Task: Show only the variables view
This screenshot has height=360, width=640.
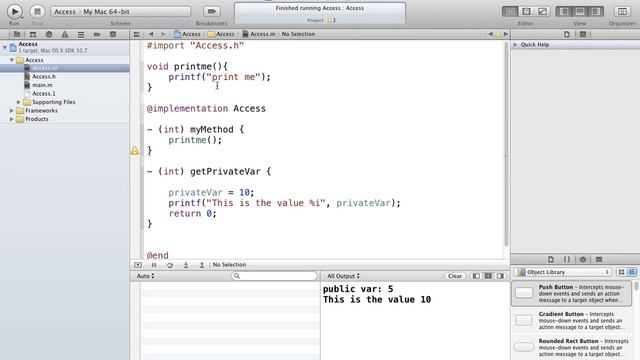Action: [476, 276]
